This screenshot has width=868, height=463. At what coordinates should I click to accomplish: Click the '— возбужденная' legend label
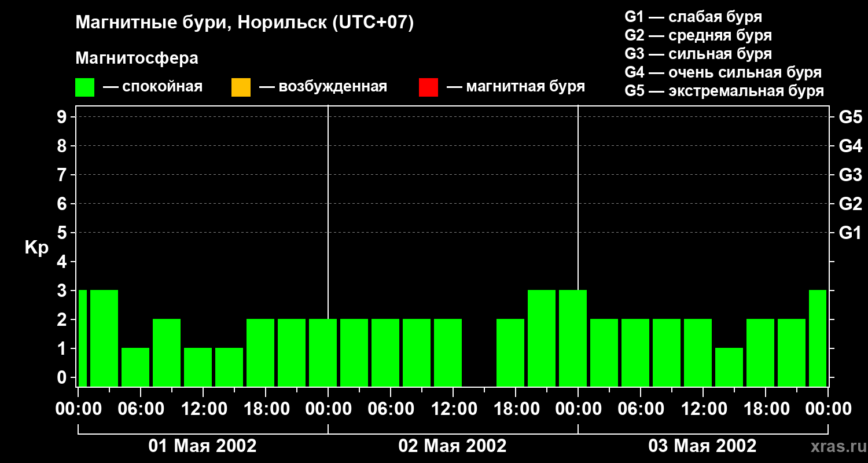pos(323,87)
